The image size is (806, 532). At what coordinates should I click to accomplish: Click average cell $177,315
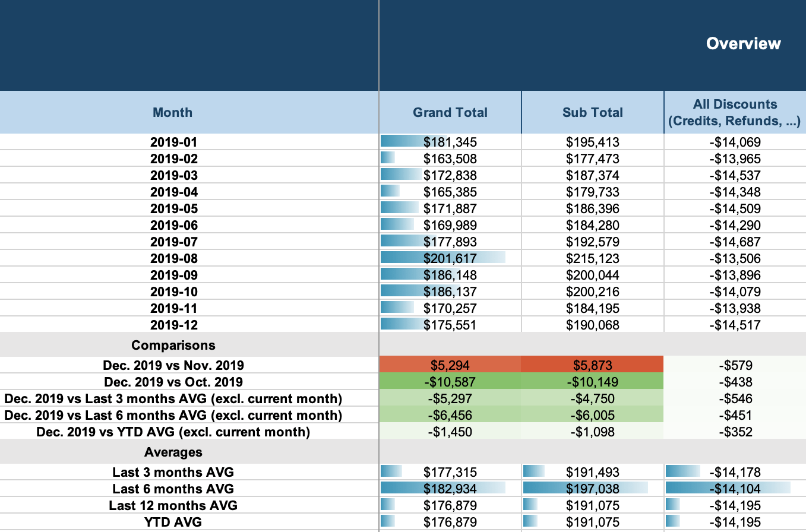(x=450, y=472)
